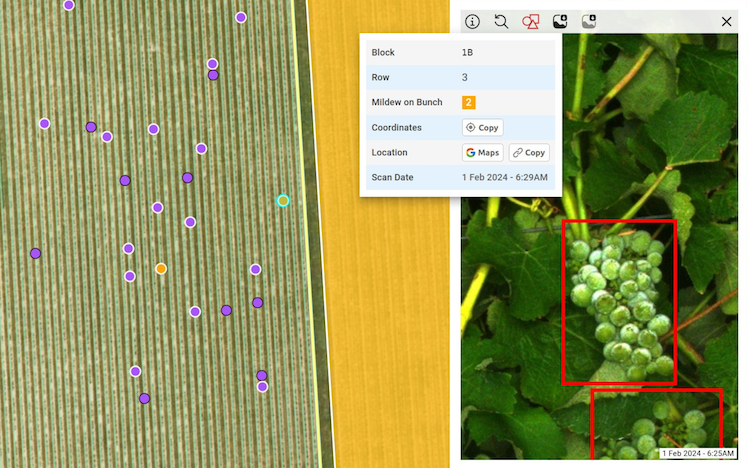Download image using the black picture icon
The height and width of the screenshot is (468, 748).
click(x=560, y=21)
